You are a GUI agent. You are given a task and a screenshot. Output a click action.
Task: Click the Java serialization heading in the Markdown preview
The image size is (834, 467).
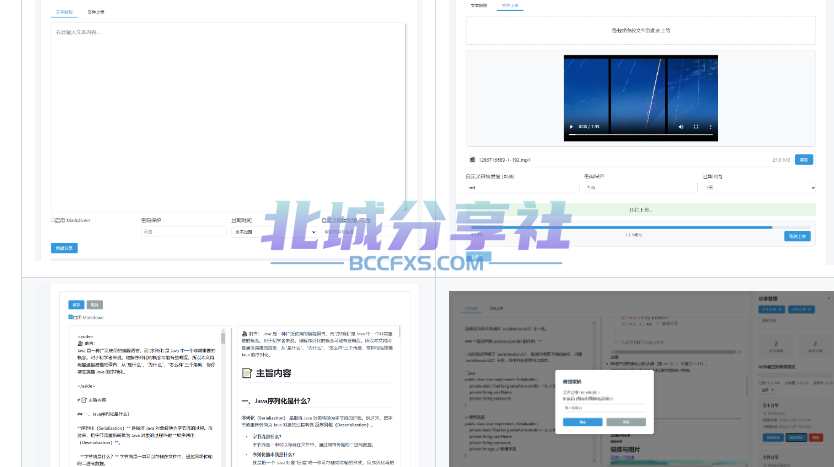pos(276,401)
